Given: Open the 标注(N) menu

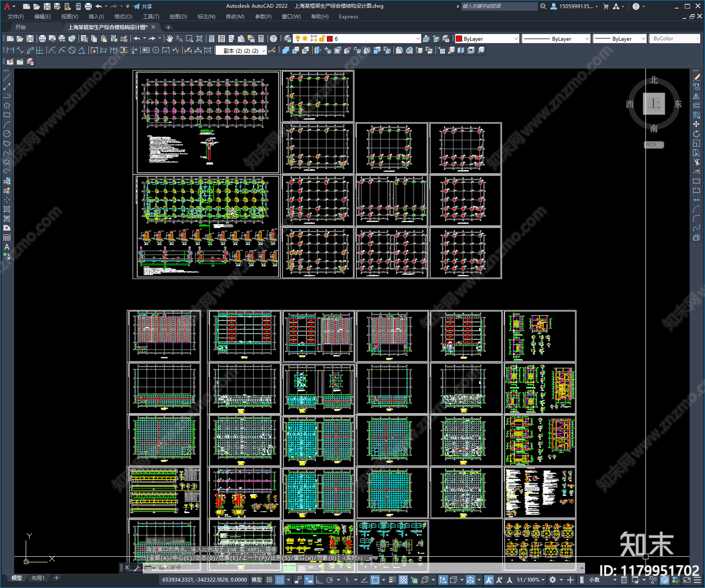Looking at the screenshot, I should (206, 17).
